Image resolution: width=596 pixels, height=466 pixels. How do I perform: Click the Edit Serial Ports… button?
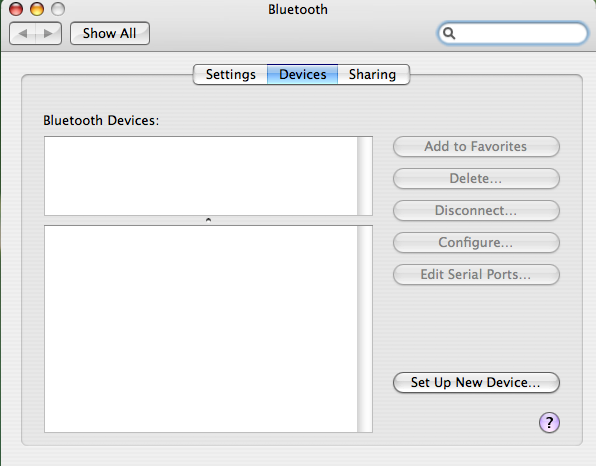476,274
